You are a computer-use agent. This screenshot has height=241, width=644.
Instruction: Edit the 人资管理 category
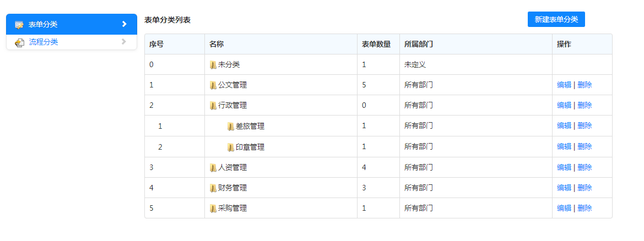[x=564, y=167]
